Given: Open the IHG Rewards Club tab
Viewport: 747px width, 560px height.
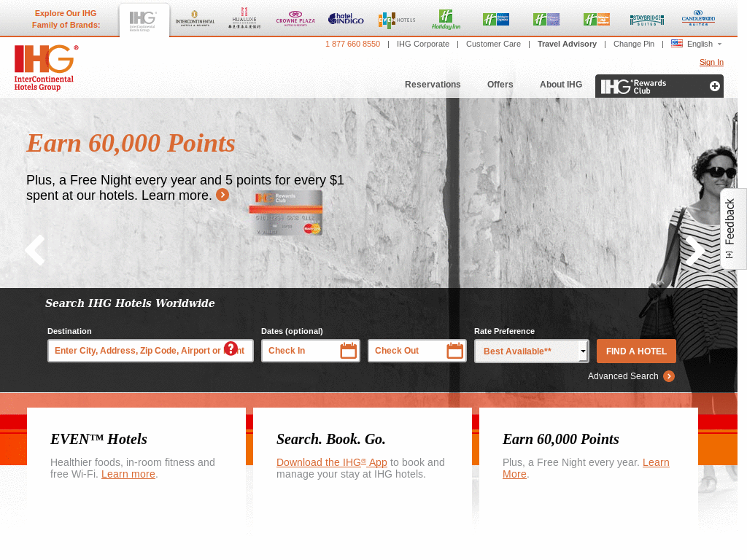Looking at the screenshot, I should (x=659, y=86).
